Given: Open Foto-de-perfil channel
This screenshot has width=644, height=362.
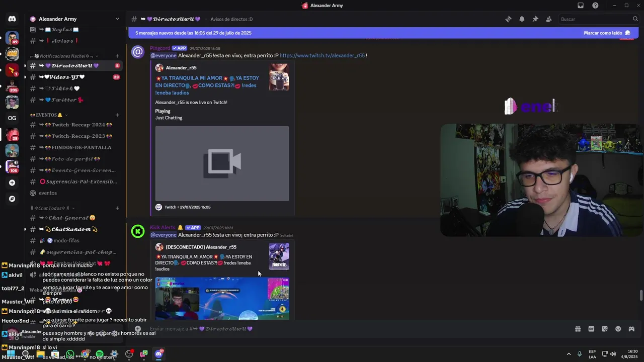Looking at the screenshot, I should click(74, 159).
